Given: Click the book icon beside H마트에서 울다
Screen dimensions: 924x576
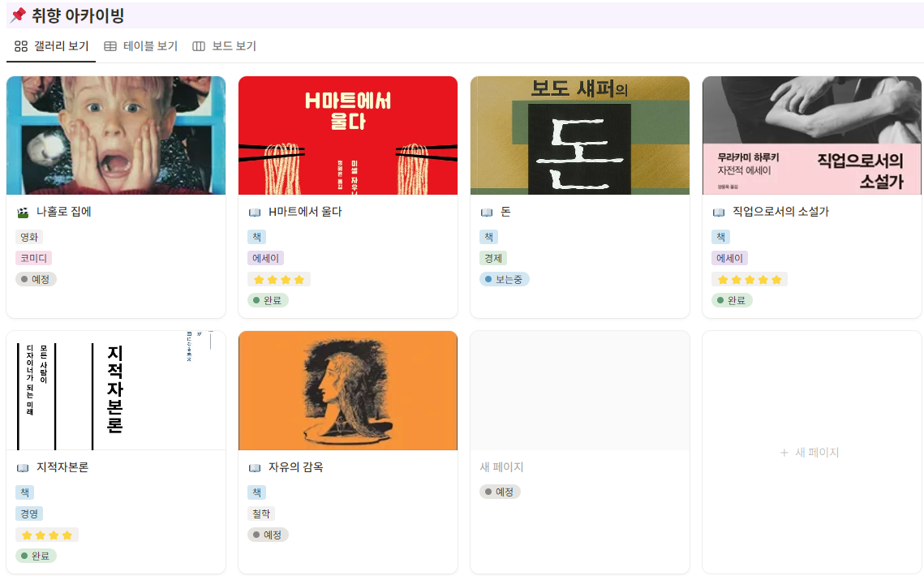Looking at the screenshot, I should [x=254, y=213].
